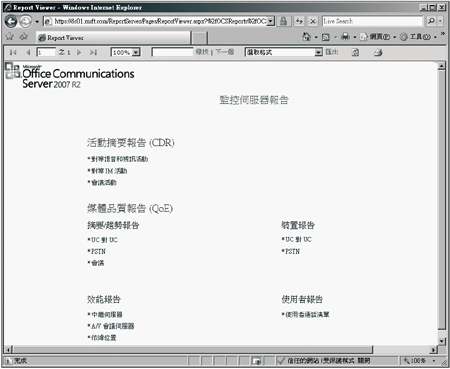Click the search magnifier button
450x369 pixels.
click(431, 21)
